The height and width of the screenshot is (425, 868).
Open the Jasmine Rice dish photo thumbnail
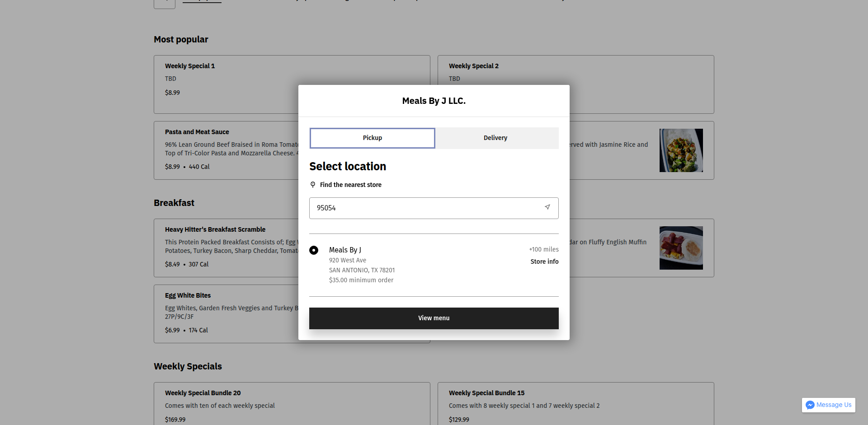(x=681, y=150)
